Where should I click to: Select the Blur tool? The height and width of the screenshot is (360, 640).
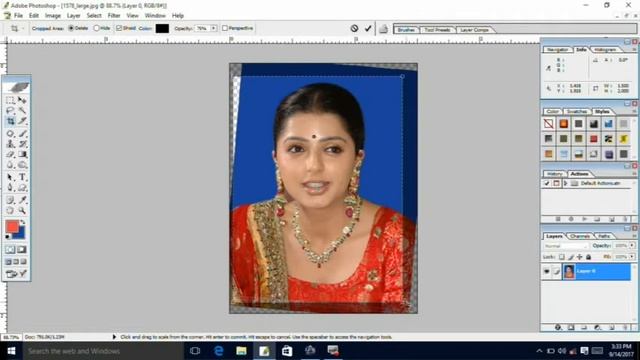coord(10,164)
